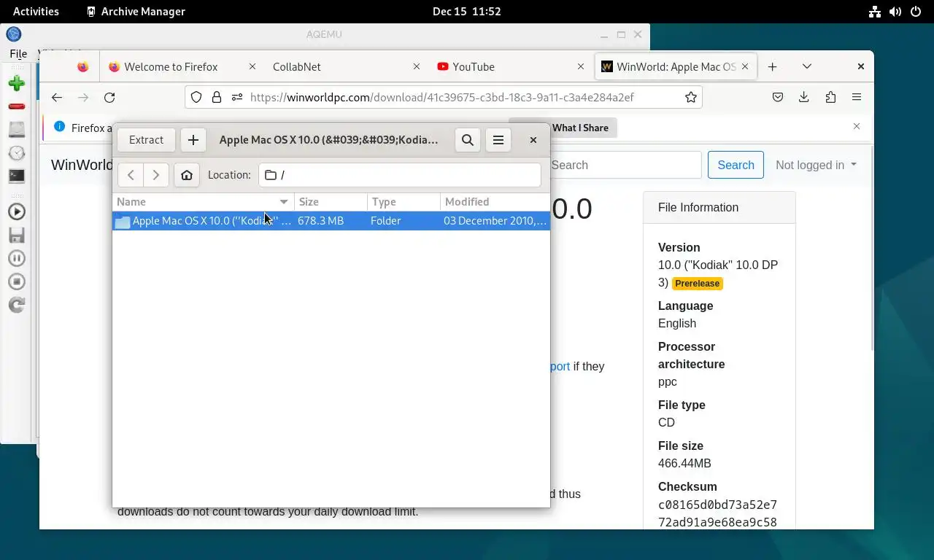The height and width of the screenshot is (560, 934).
Task: Open terminal icon in AQEMU toolbar
Action: (x=16, y=176)
